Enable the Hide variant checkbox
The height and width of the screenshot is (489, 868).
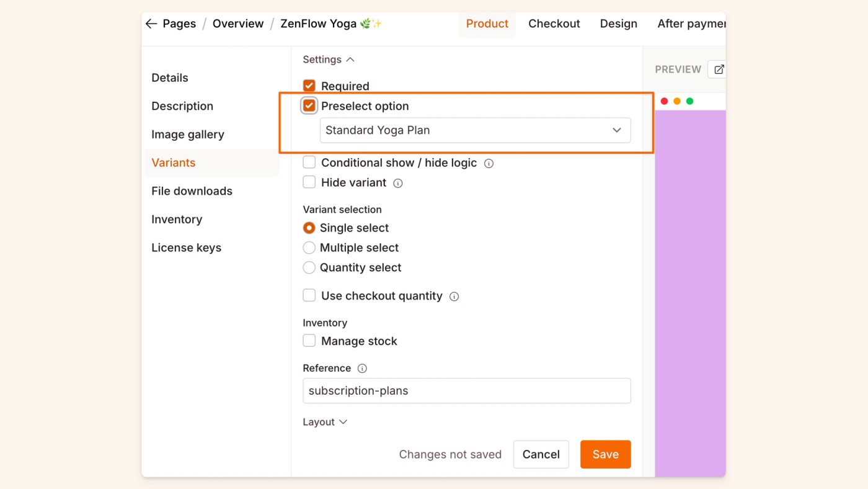309,182
